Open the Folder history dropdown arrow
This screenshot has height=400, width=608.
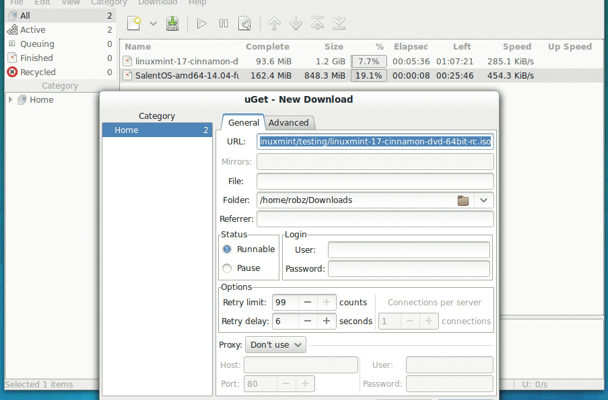click(484, 200)
